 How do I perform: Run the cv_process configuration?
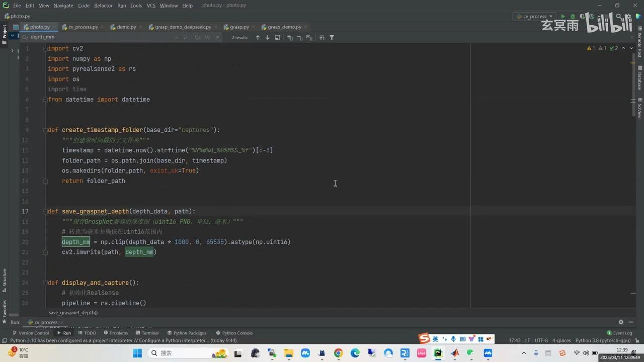[563, 16]
